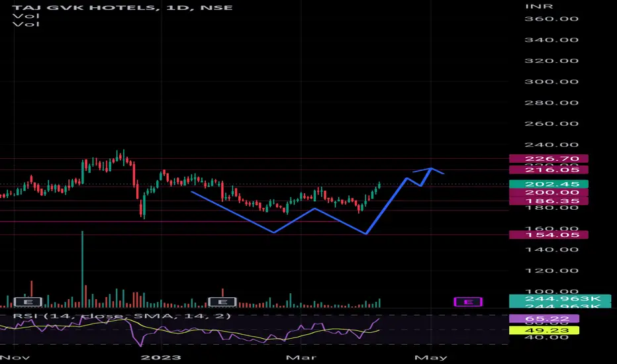Click the yellow 49.23 RSI average label
The image size is (617, 364).
pyautogui.click(x=544, y=330)
